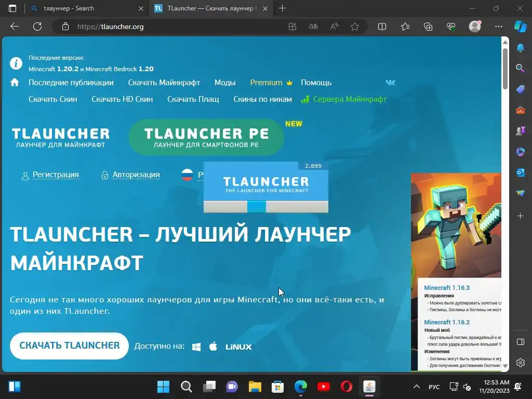Viewport: 532px width, 399px height.
Task: Open the Russian flag language selector
Action: [187, 175]
